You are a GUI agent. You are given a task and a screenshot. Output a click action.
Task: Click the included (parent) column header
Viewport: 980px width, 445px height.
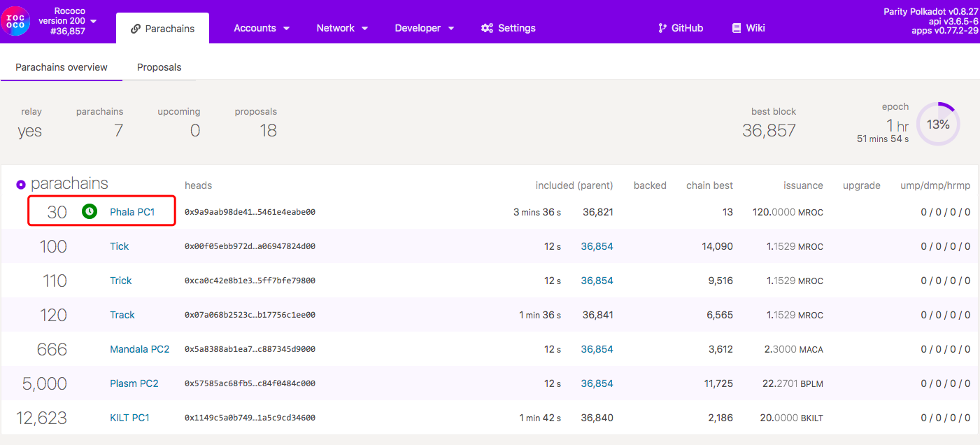pyautogui.click(x=574, y=185)
